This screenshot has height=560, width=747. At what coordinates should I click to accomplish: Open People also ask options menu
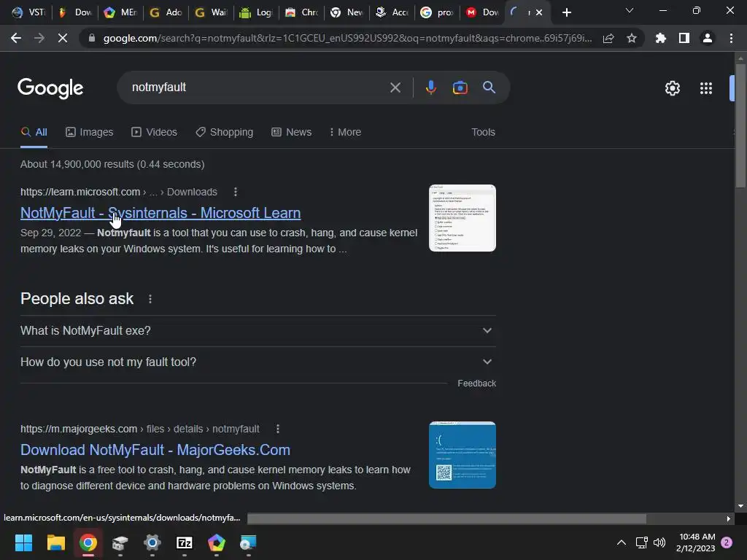point(150,299)
